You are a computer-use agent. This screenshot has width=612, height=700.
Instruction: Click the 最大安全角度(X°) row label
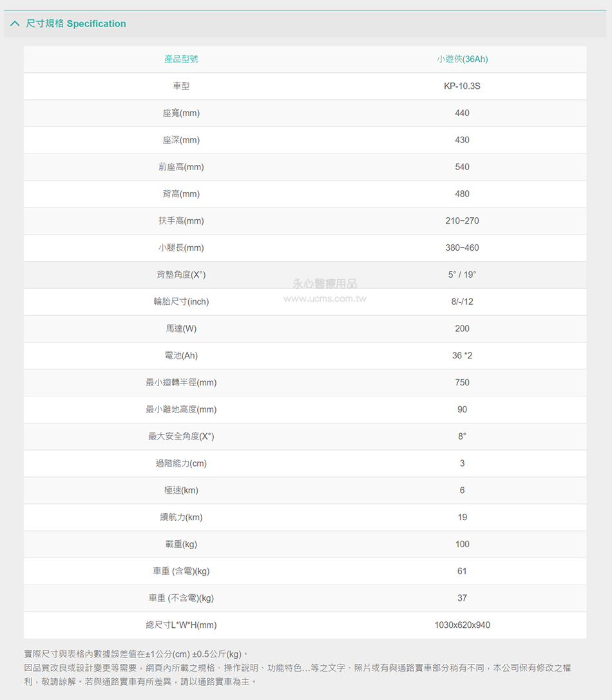click(x=181, y=436)
